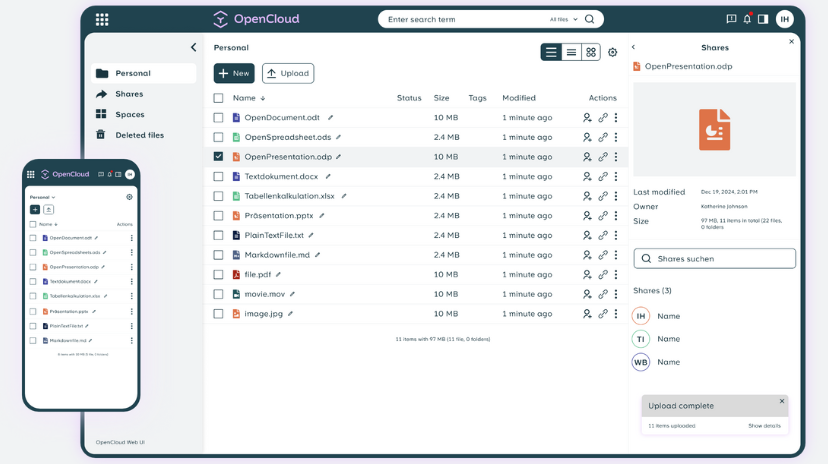Toggle the right sidebar panel icon

pos(763,19)
